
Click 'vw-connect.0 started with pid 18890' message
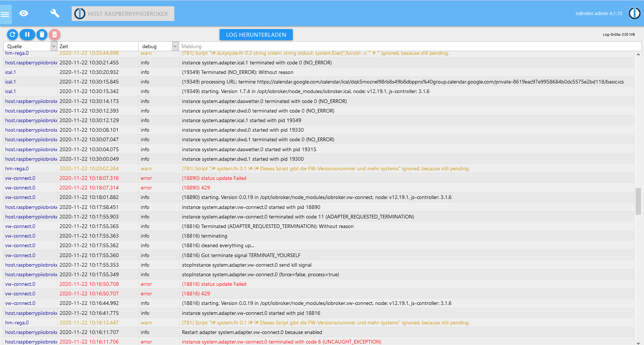point(251,207)
